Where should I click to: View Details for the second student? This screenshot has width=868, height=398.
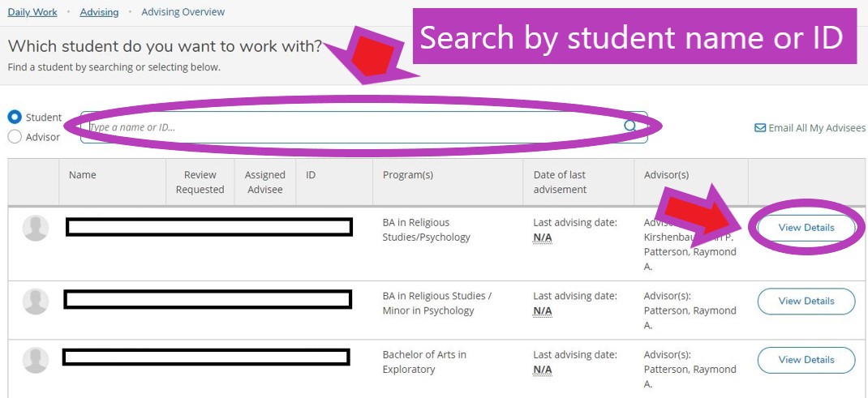click(x=806, y=302)
